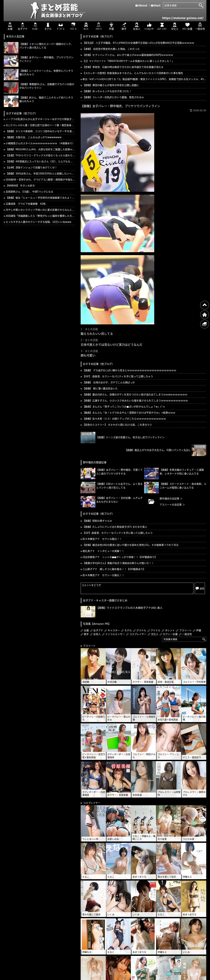Image resolution: width=210 pixels, height=980 pixels.
Task: Open the 女子アナ category icon in top navigation
Action: click(x=22, y=26)
